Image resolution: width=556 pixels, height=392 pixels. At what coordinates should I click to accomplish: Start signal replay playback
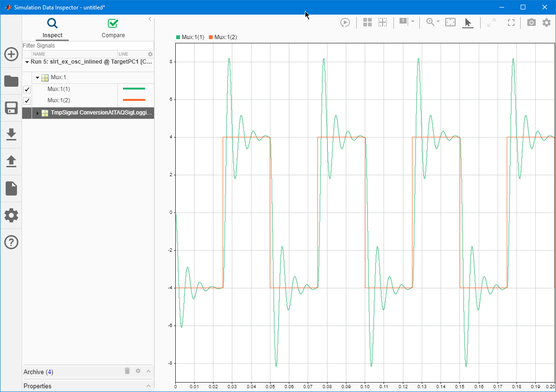345,22
